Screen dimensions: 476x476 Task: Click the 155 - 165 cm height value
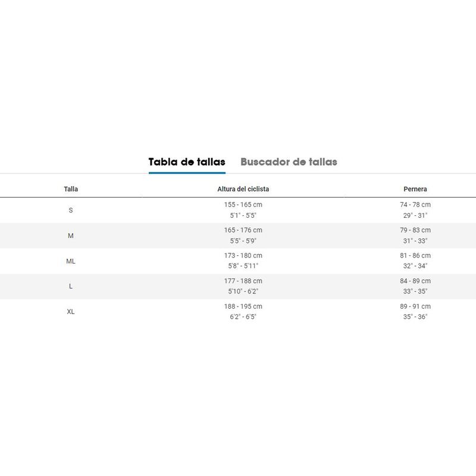(243, 205)
